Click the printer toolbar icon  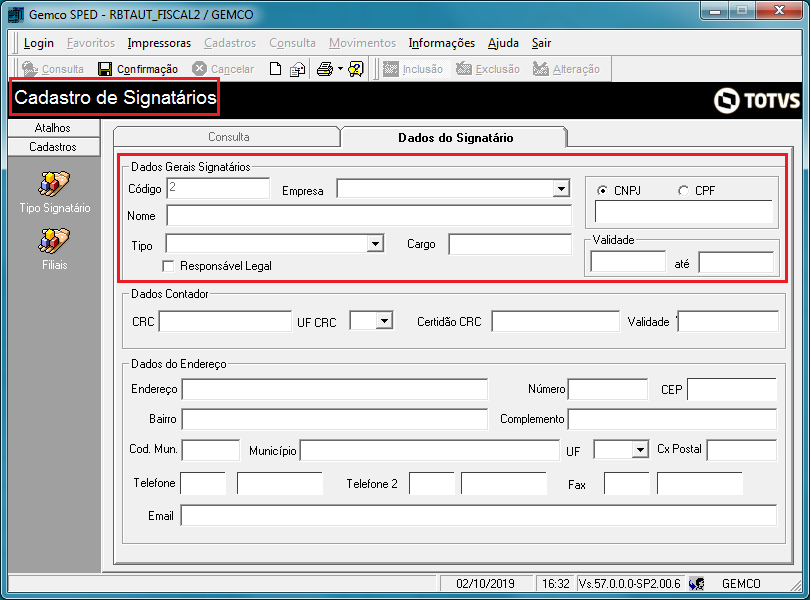325,69
